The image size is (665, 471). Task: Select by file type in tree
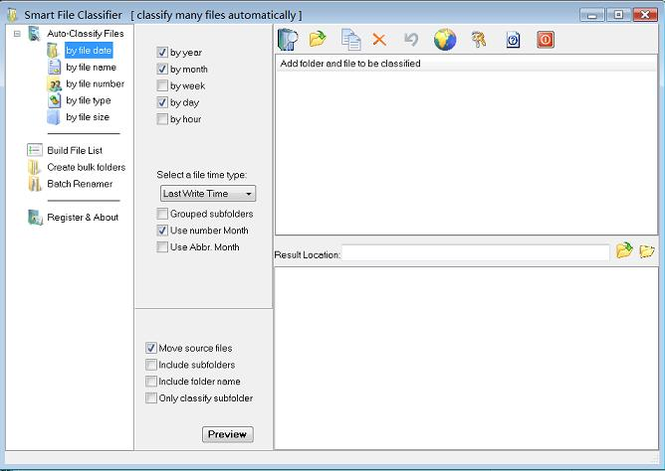click(88, 100)
